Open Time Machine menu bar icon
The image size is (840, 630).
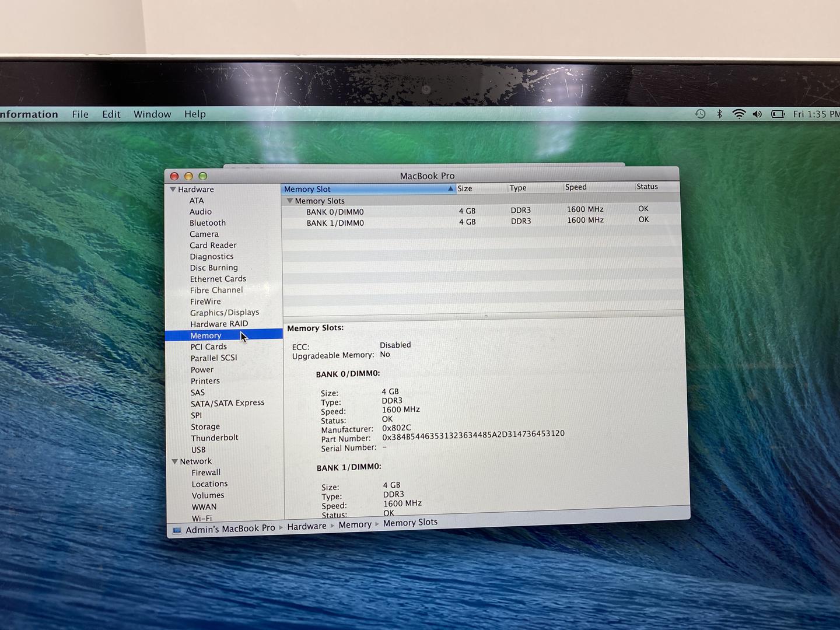701,114
